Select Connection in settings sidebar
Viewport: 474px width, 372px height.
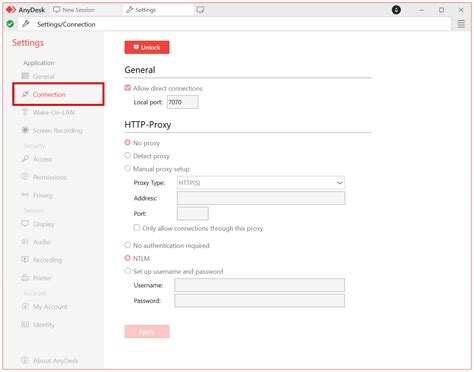pyautogui.click(x=58, y=94)
